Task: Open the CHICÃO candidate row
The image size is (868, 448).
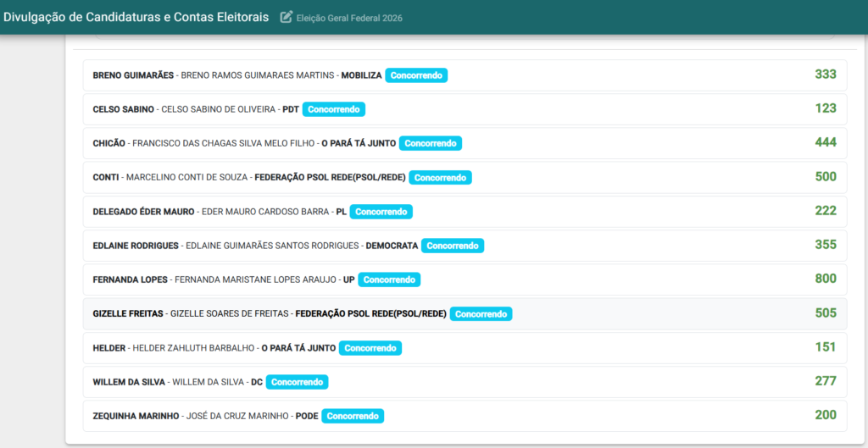Action: (x=465, y=143)
